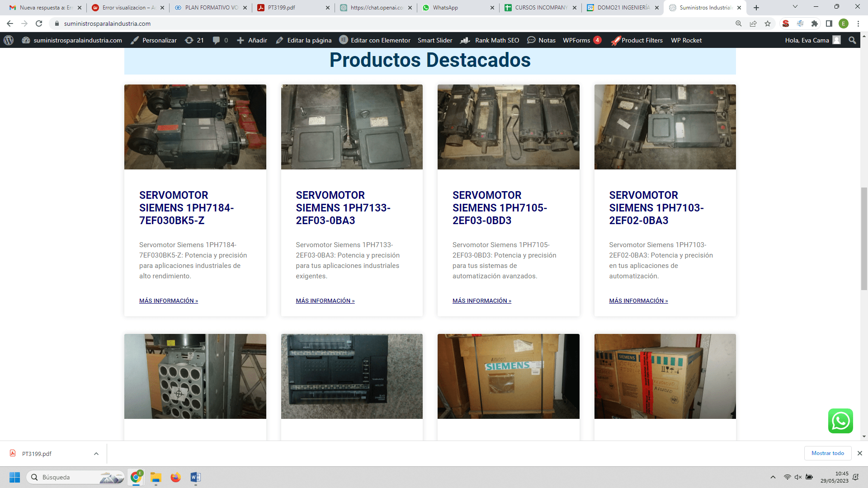Open the Hola, Eva Cama account menu
This screenshot has height=488, width=868.
813,40
